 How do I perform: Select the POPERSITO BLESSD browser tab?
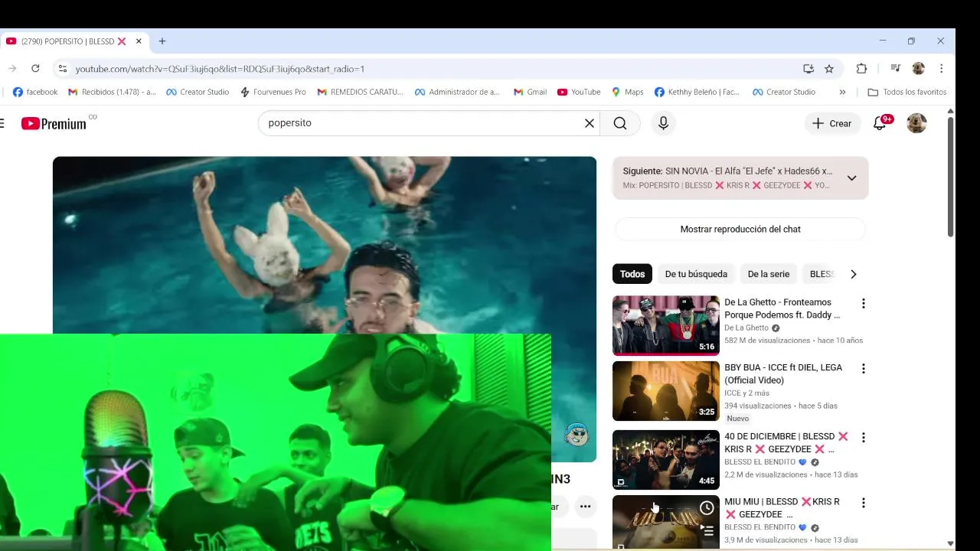[x=74, y=41]
